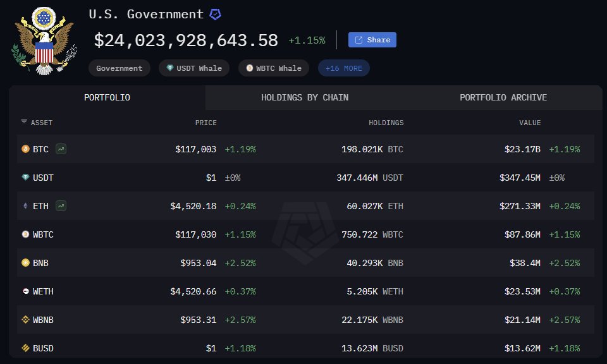Click the holdings value 22.175K WBNB
This screenshot has width=607, height=364.
[372, 320]
